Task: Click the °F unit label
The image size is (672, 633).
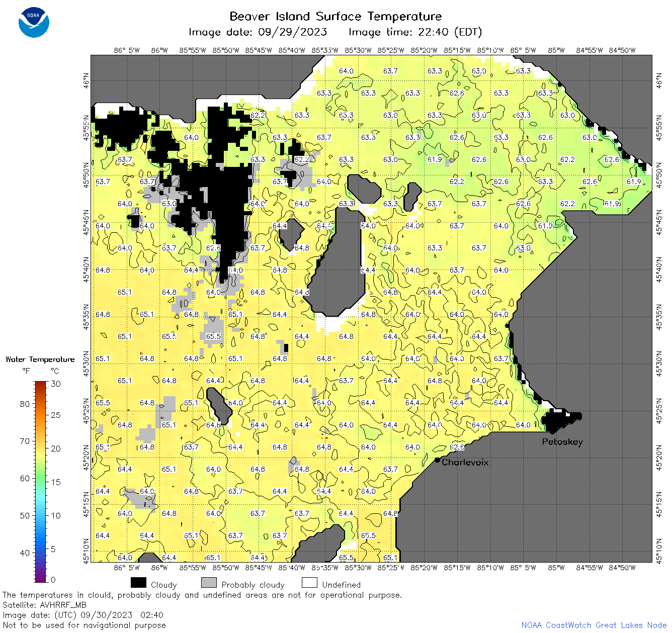Action: point(26,371)
